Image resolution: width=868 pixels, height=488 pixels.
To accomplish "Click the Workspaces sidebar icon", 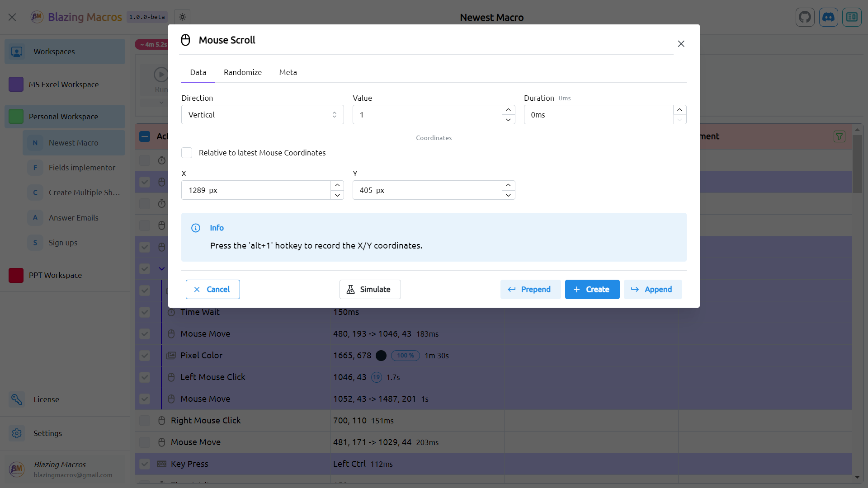I will click(17, 52).
